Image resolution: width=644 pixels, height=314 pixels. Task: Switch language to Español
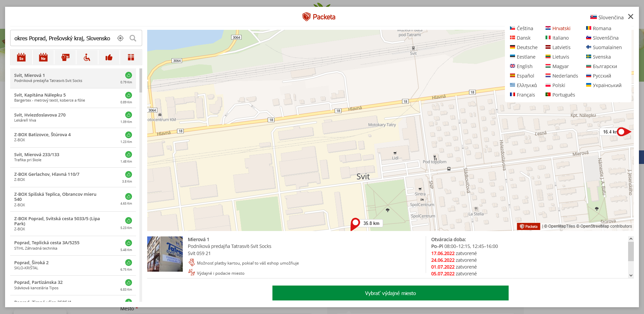(x=522, y=76)
